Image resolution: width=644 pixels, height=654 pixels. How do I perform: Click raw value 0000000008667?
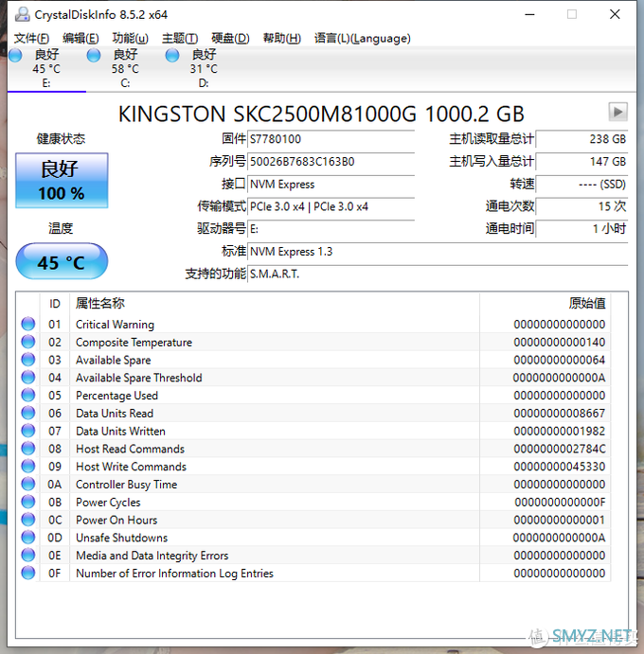click(560, 414)
